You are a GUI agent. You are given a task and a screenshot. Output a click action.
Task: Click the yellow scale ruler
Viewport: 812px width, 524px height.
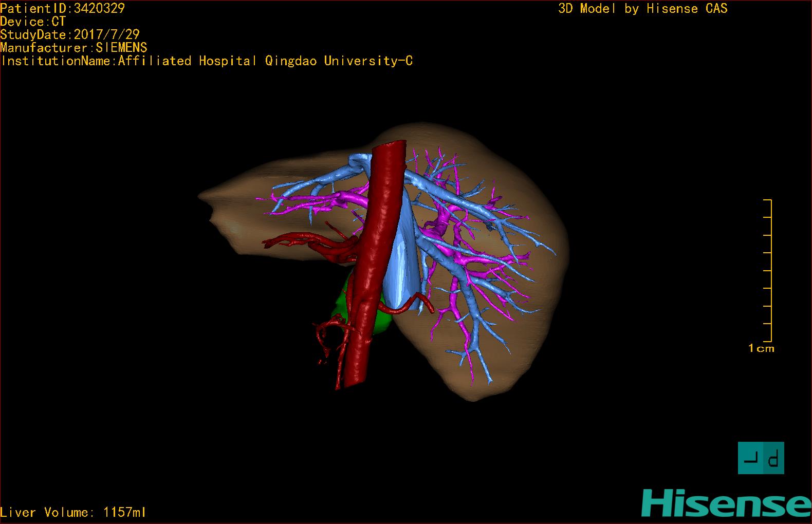pyautogui.click(x=768, y=270)
